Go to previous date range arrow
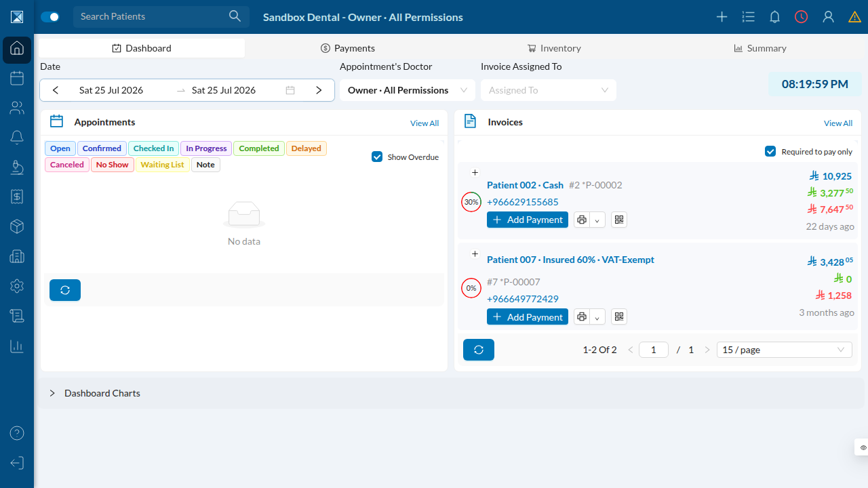Viewport: 868px width, 488px height. point(56,90)
